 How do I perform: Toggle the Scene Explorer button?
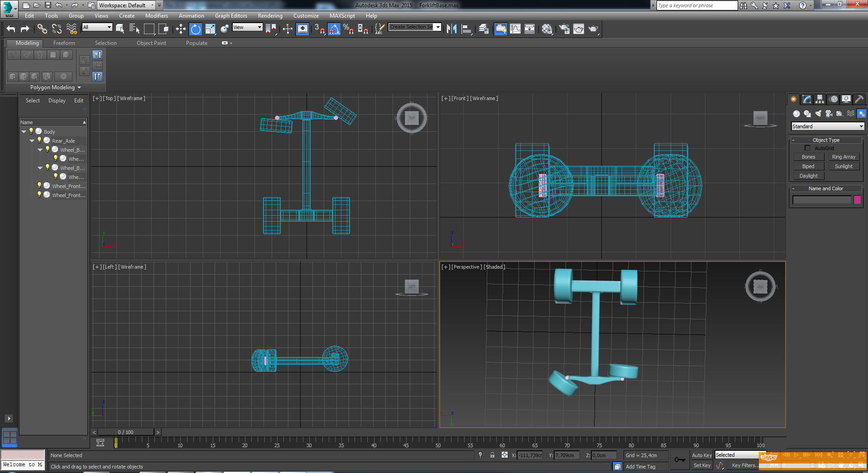(x=501, y=29)
